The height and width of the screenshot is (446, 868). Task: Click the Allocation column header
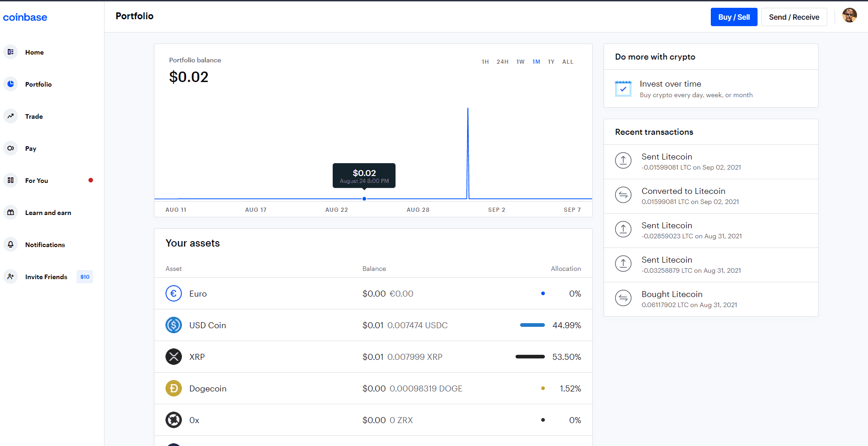566,269
